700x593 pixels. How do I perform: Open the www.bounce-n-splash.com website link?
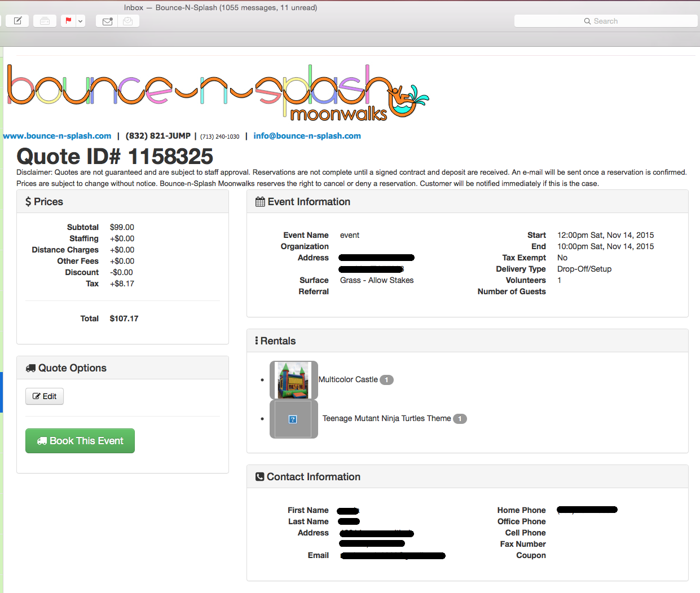(x=57, y=136)
